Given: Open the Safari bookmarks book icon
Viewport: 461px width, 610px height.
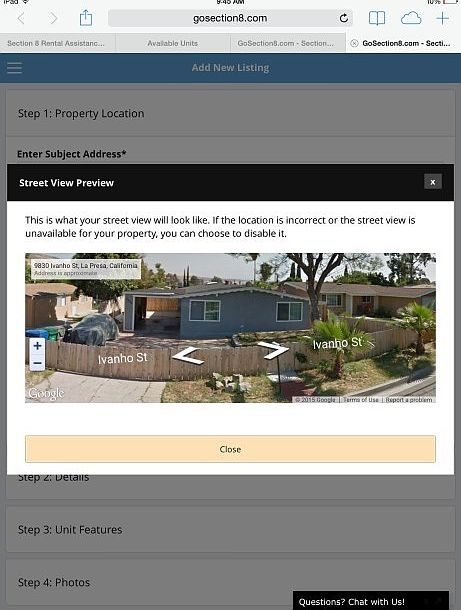Looking at the screenshot, I should coord(377,18).
